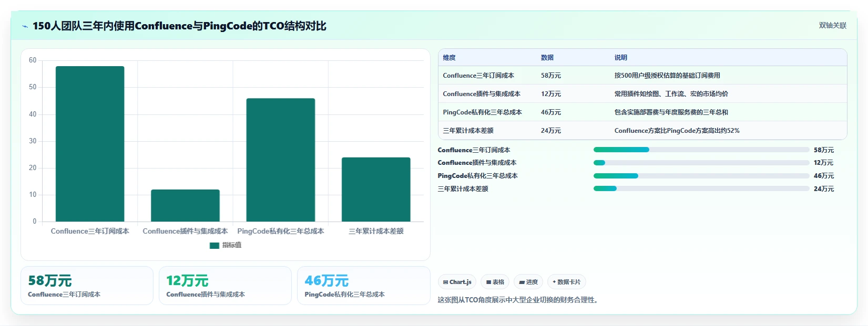This screenshot has width=868, height=326.
Task: Click description 常用插件如绘图、工作流、宏的市场均价
Action: 671,94
